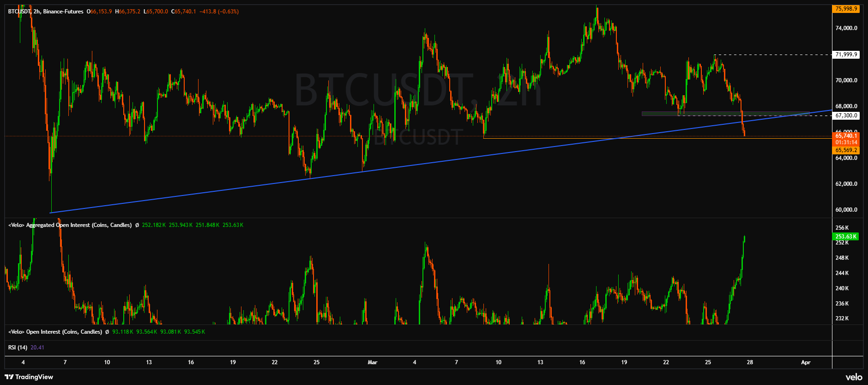Select the Aggregated Open Interest indicator title

pos(70,225)
